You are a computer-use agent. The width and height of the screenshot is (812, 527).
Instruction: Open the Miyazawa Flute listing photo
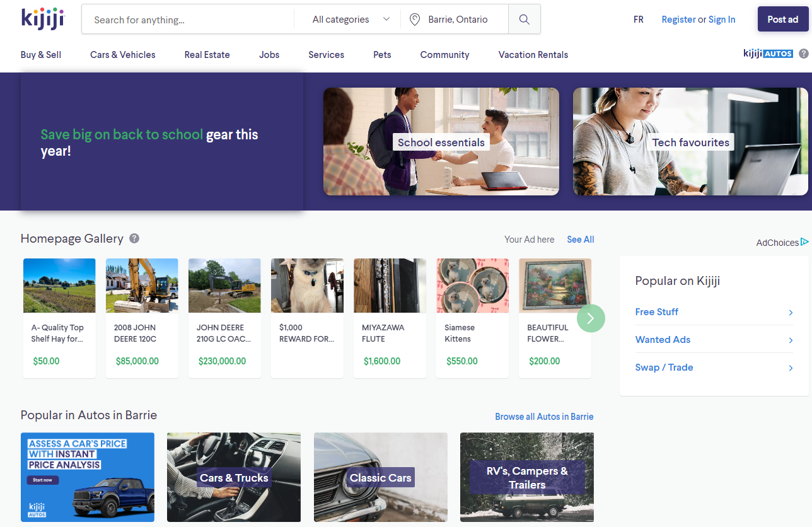click(390, 286)
